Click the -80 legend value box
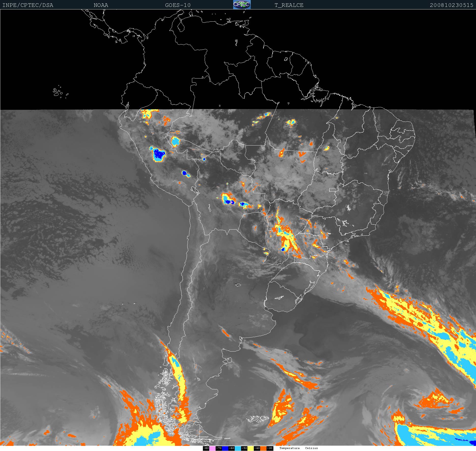The height and width of the screenshot is (451, 476). (x=206, y=448)
